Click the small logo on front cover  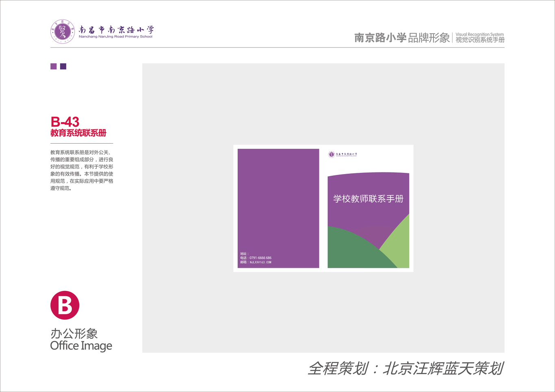pyautogui.click(x=343, y=154)
